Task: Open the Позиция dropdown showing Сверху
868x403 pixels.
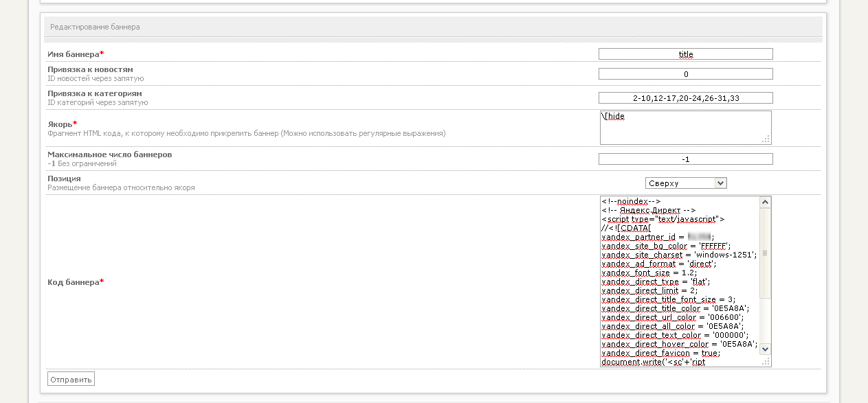Action: pyautogui.click(x=685, y=183)
